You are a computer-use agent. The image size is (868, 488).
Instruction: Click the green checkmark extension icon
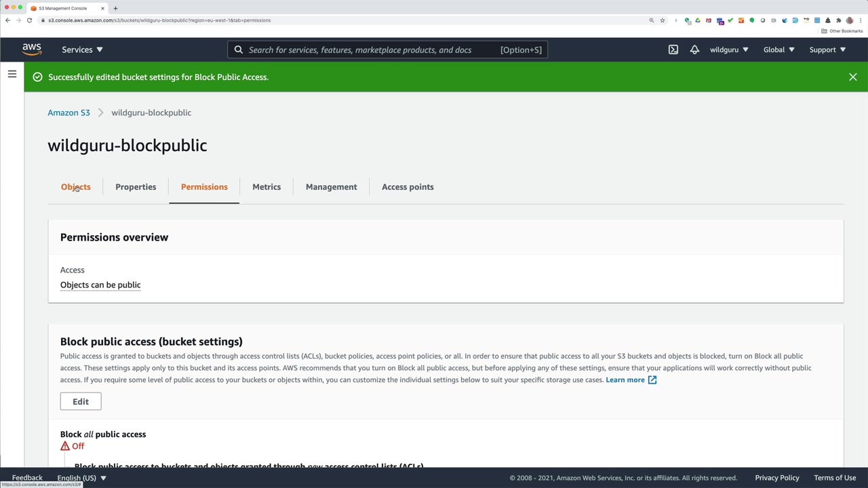(730, 20)
